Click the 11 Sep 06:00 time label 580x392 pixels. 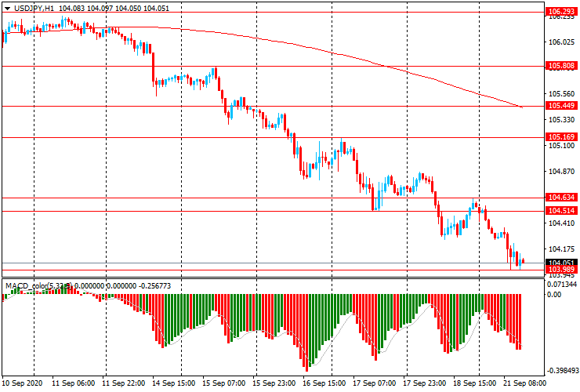click(73, 383)
